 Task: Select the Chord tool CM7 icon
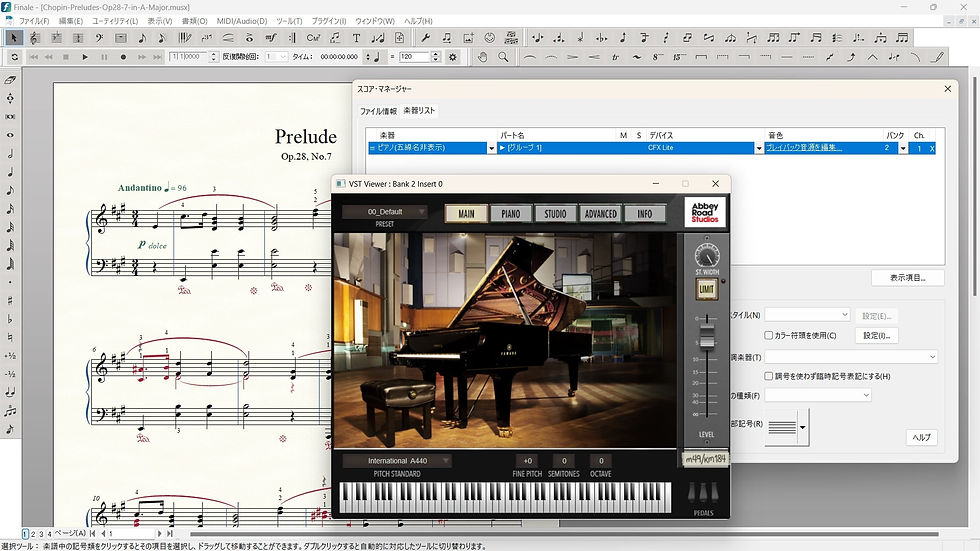314,37
